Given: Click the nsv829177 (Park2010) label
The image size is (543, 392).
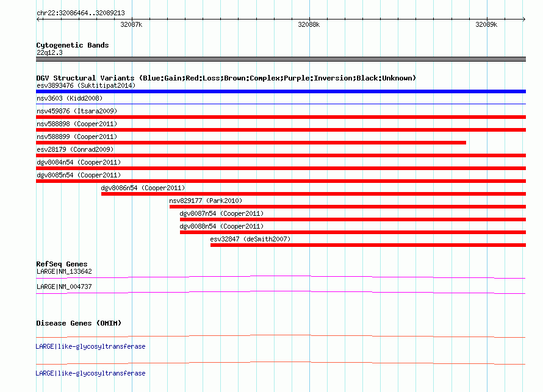Looking at the screenshot, I should (206, 201).
